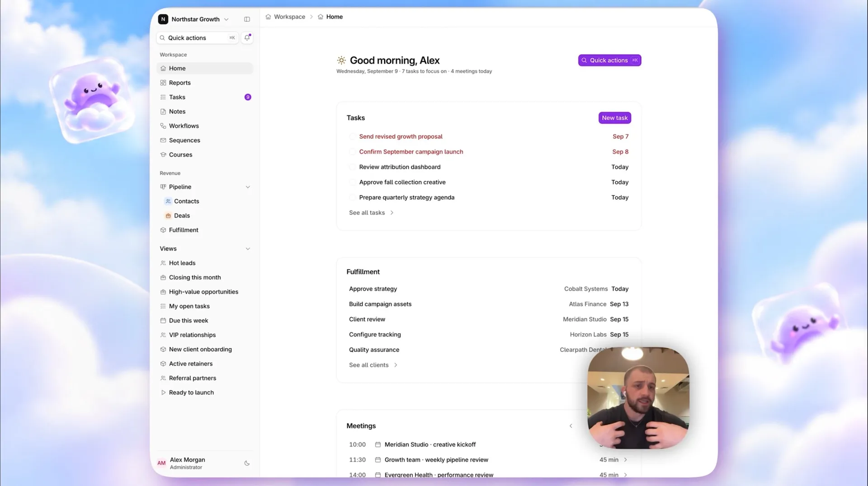Open Home in the sidebar

(x=205, y=68)
